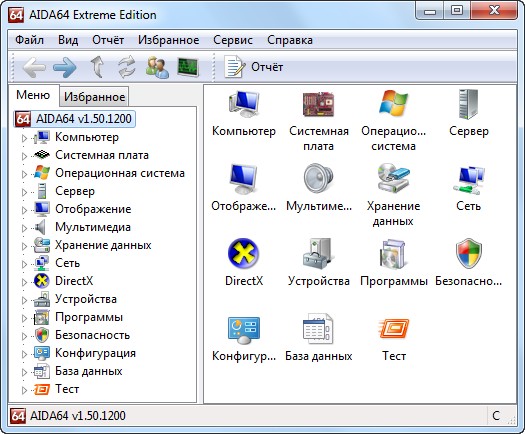The width and height of the screenshot is (525, 434).
Task: Open the system monitor toolbar icon
Action: (188, 67)
